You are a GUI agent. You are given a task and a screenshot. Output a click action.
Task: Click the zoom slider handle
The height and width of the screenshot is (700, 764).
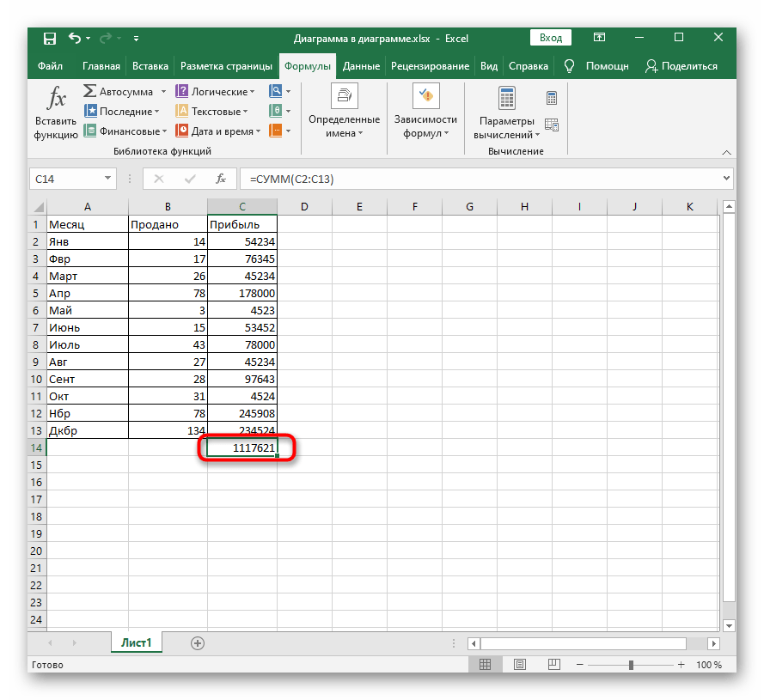tap(632, 665)
